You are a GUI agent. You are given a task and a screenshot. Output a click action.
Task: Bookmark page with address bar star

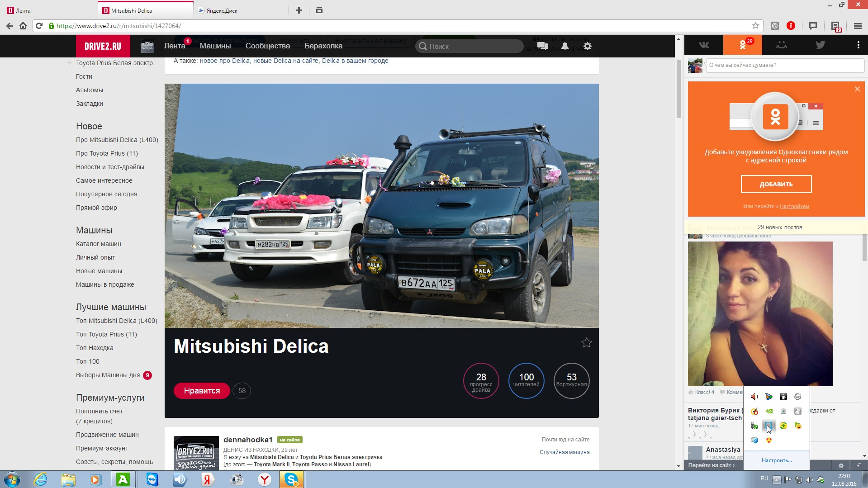(755, 26)
